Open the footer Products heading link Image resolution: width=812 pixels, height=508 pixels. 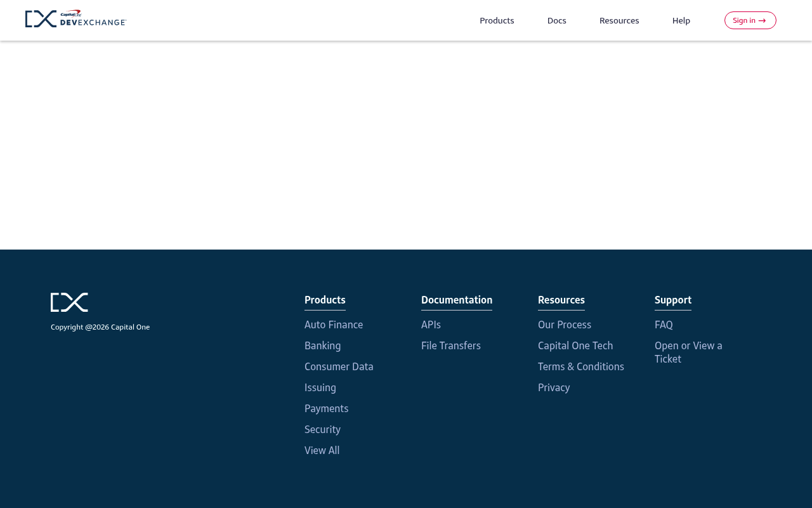325,300
